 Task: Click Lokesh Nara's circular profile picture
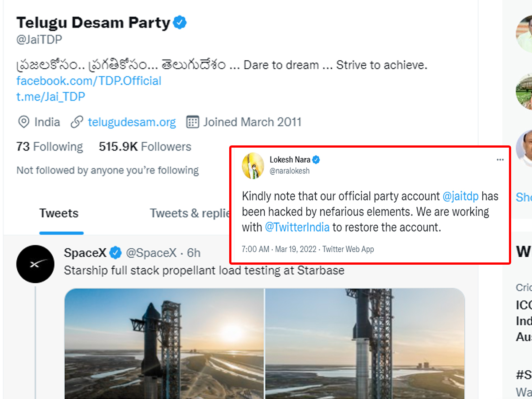(253, 165)
